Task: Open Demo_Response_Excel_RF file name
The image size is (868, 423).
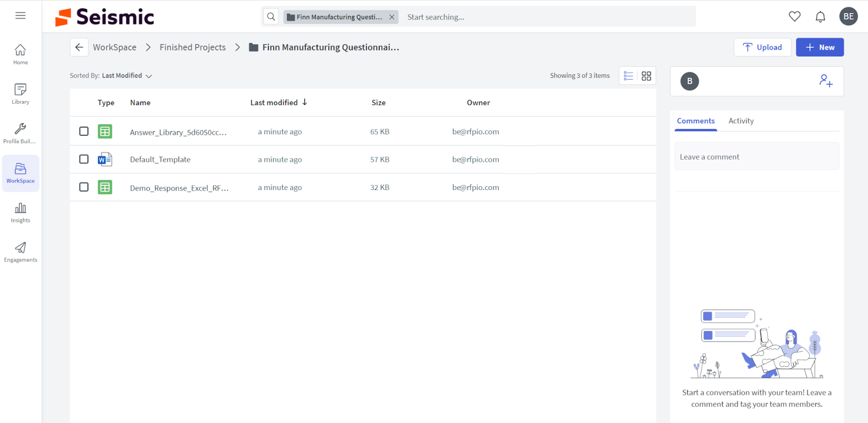Action: coord(180,188)
